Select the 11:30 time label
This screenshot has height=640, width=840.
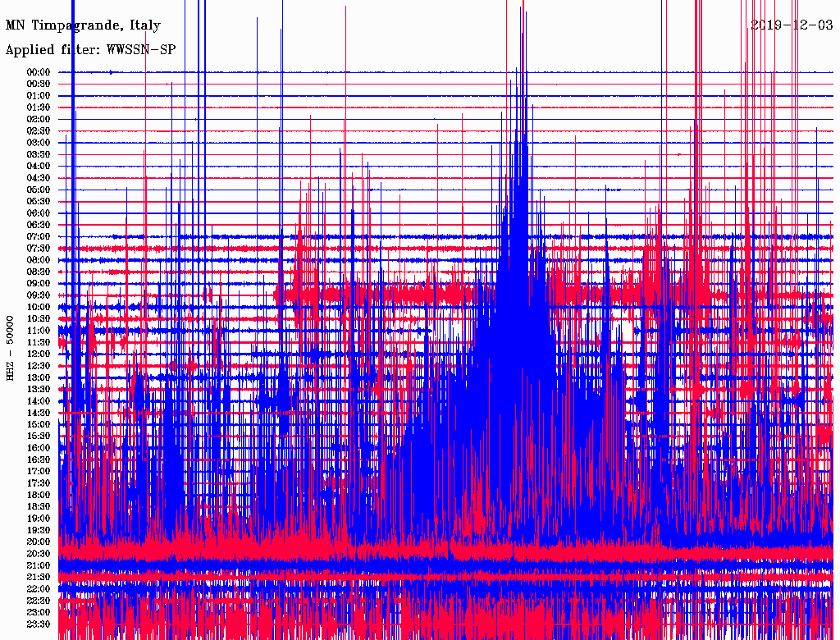39,342
